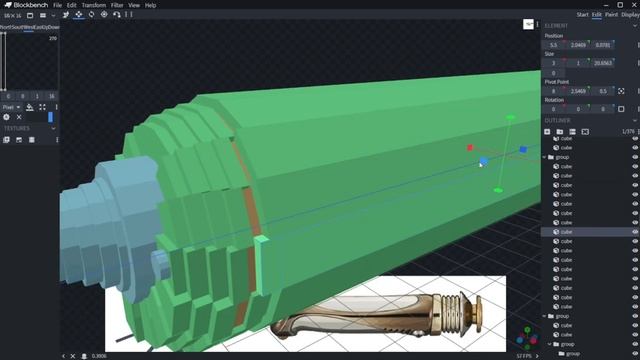Image resolution: width=640 pixels, height=360 pixels.
Task: Click the red X-axis gizmo handle
Action: tap(470, 148)
